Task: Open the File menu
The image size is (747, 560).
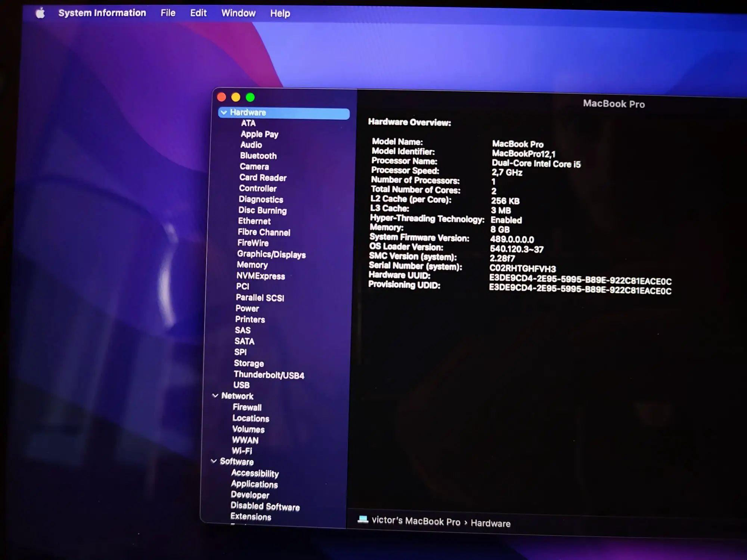Action: (x=168, y=13)
